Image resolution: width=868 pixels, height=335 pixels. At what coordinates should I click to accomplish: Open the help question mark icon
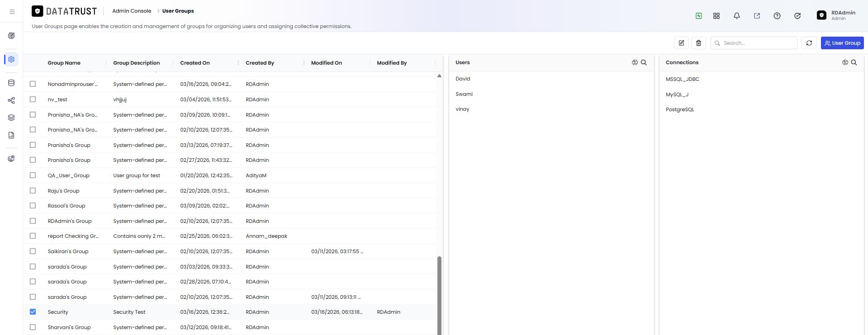coord(777,16)
